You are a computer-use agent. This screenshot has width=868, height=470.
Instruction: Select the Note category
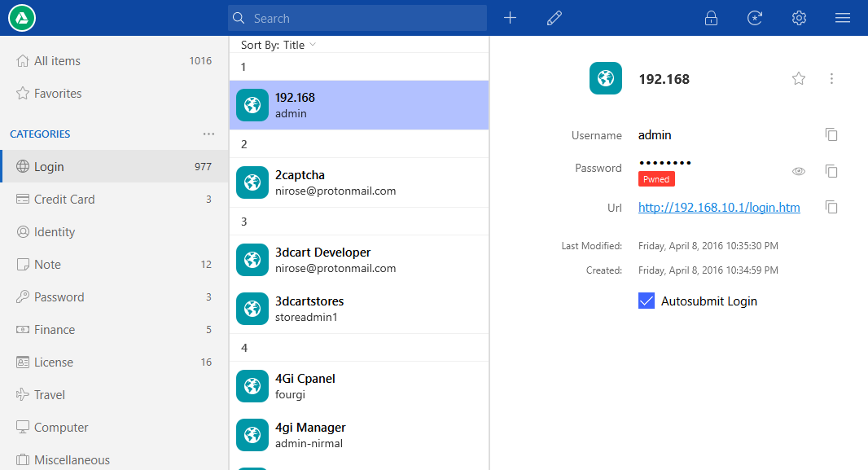click(114, 265)
